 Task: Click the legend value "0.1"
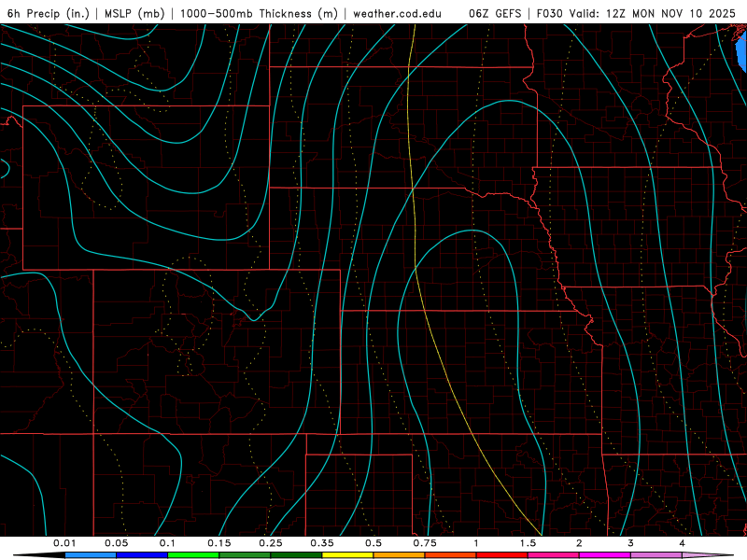[x=167, y=543]
